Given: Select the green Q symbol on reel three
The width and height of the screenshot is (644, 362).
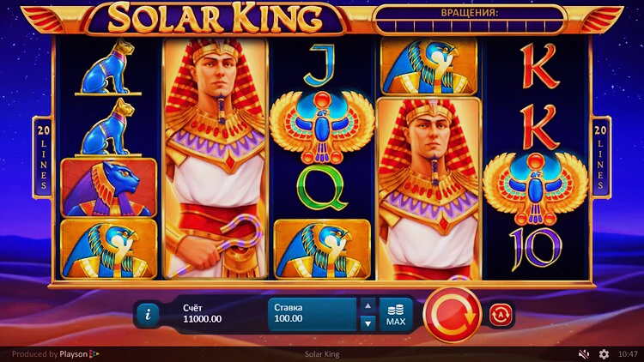Looking at the screenshot, I should click(322, 189).
